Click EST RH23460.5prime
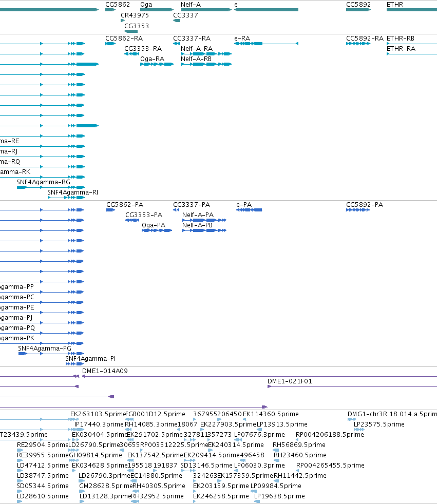This screenshot has width=437, height=504. [x=300, y=455]
